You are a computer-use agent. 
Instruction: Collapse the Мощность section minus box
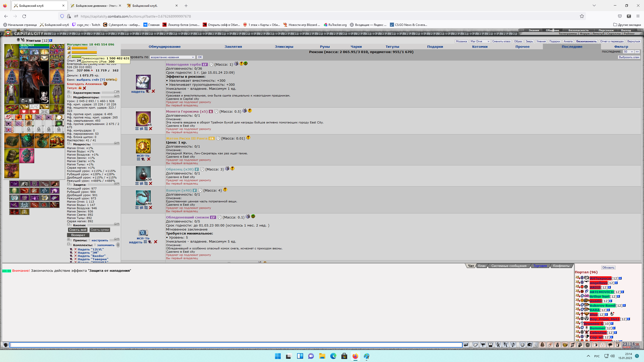click(x=68, y=143)
